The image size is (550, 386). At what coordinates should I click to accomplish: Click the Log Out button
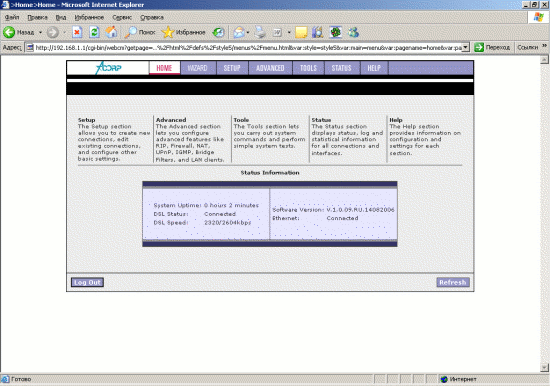click(x=87, y=282)
